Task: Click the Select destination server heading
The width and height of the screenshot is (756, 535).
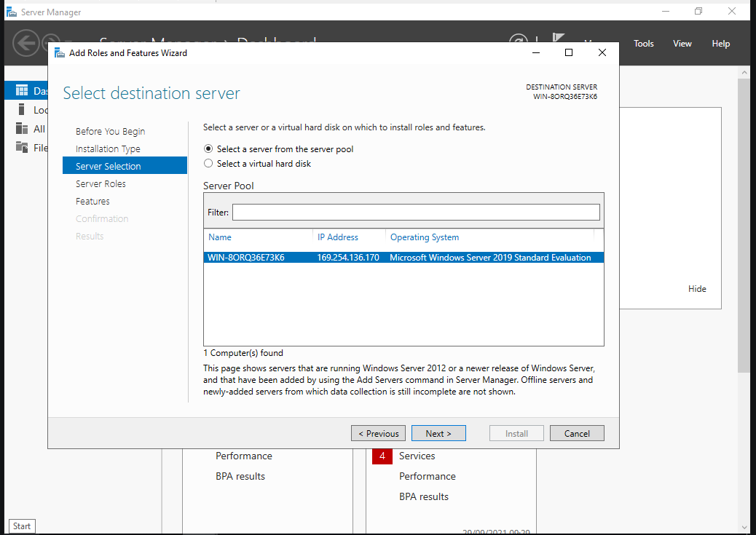Action: [151, 93]
